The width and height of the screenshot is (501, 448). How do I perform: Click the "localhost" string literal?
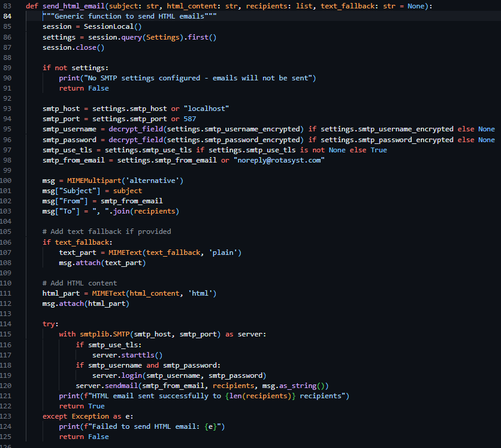click(x=207, y=109)
